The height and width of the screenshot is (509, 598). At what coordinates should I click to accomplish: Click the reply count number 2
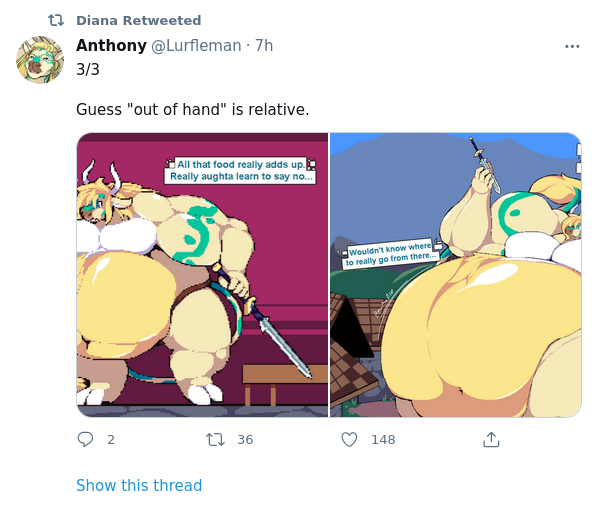pos(111,440)
